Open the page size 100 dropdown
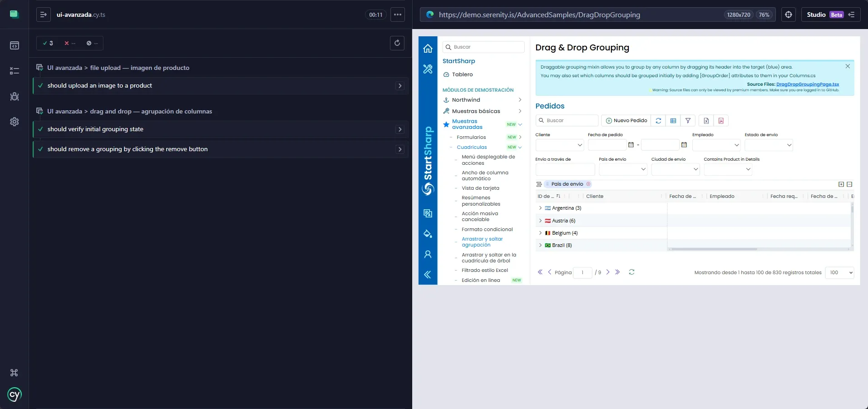This screenshot has height=409, width=868. tap(839, 272)
